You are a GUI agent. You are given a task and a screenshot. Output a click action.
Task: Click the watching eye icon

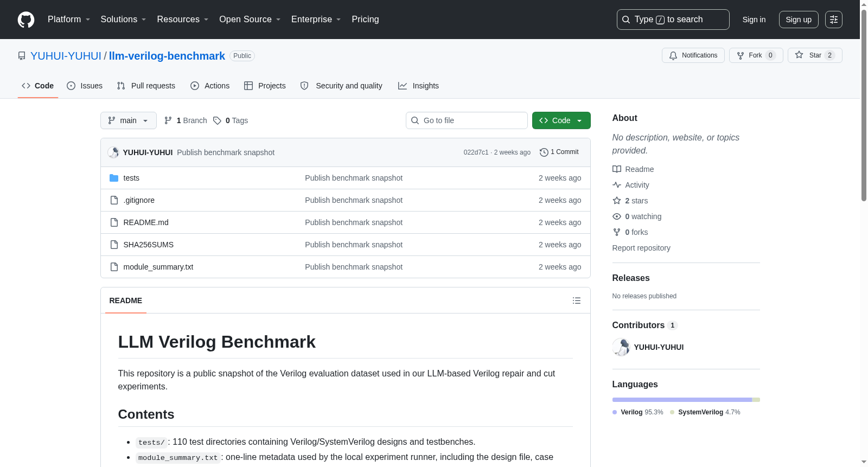pyautogui.click(x=617, y=216)
